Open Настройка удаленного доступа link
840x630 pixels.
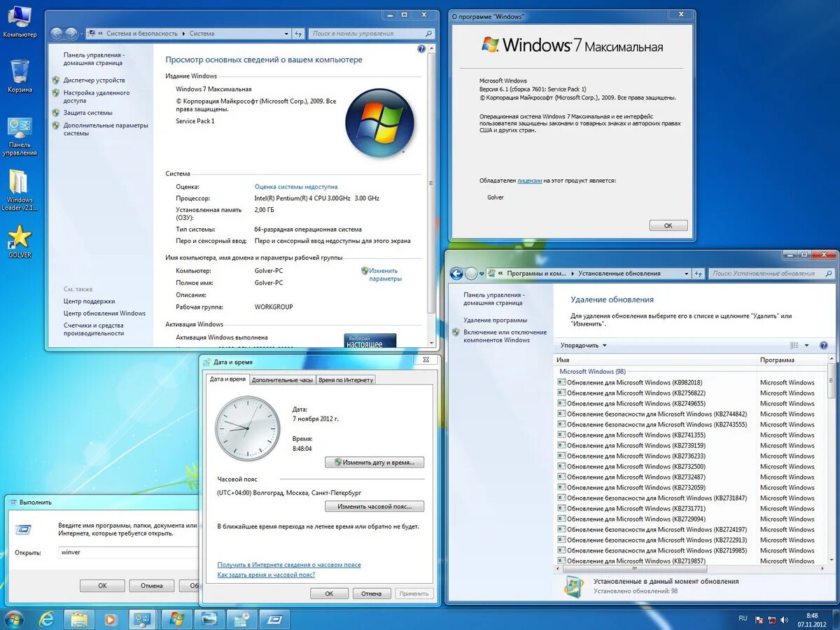(x=97, y=97)
